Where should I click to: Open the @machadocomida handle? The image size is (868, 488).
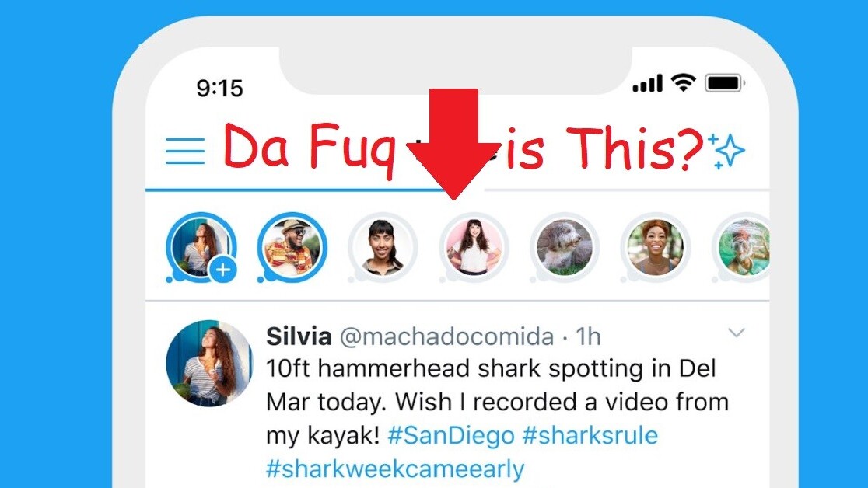(x=446, y=336)
